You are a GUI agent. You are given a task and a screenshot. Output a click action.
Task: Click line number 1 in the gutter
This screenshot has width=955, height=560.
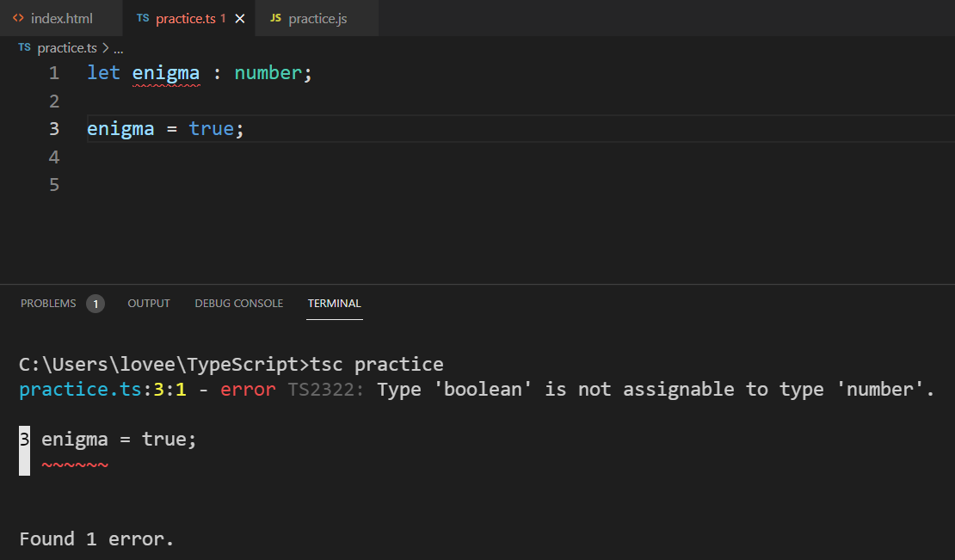[54, 73]
